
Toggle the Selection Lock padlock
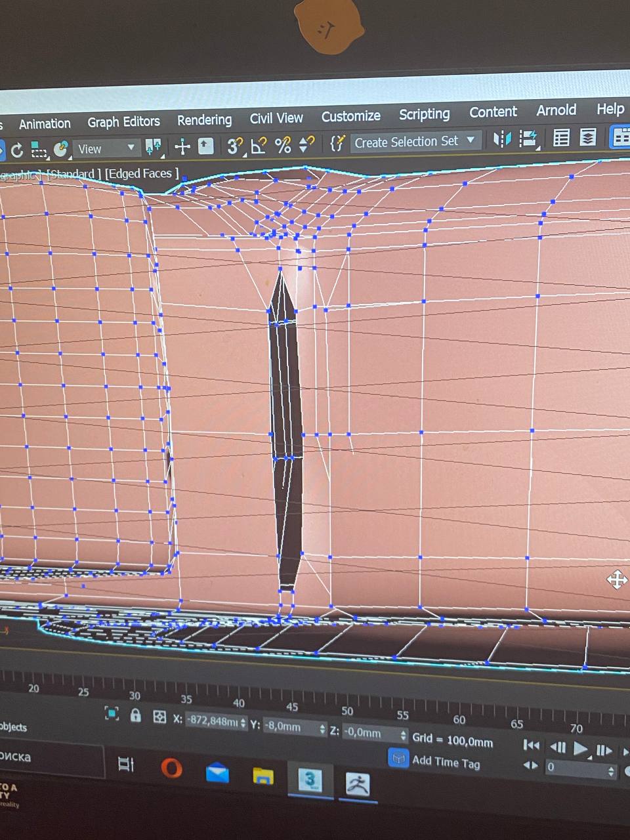point(136,715)
